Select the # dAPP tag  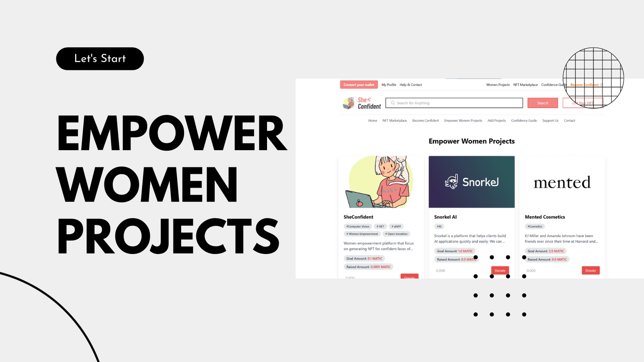[397, 227]
